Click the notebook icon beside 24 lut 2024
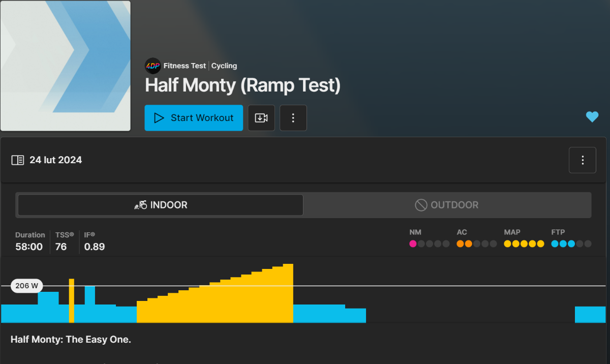Screen dimensions: 610x364 [17, 160]
